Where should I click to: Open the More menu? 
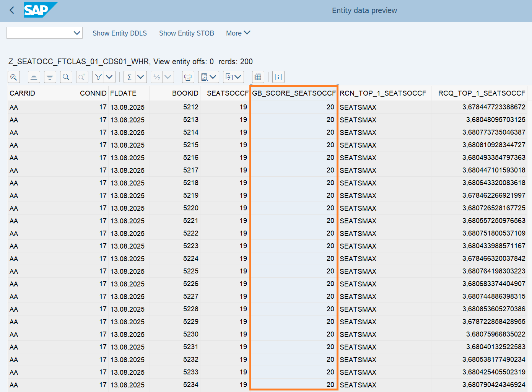point(238,33)
